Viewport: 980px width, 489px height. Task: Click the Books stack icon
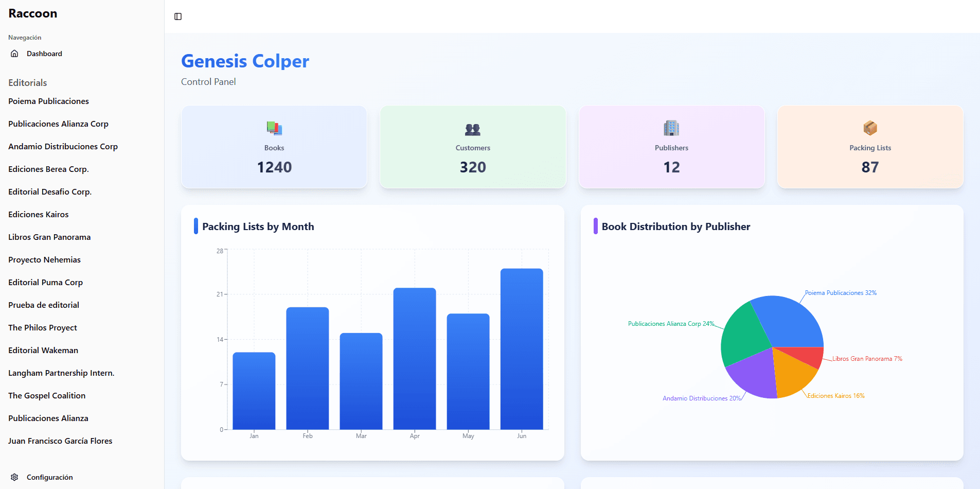coord(274,128)
